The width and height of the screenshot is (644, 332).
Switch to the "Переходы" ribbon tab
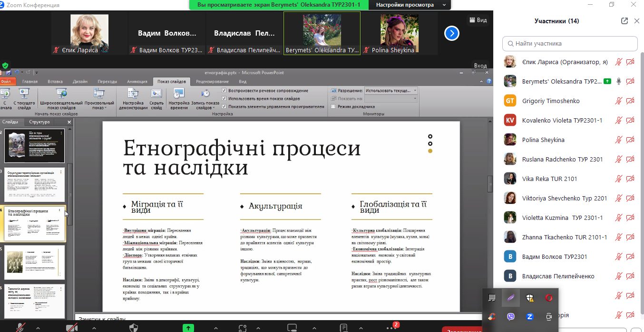tap(107, 82)
